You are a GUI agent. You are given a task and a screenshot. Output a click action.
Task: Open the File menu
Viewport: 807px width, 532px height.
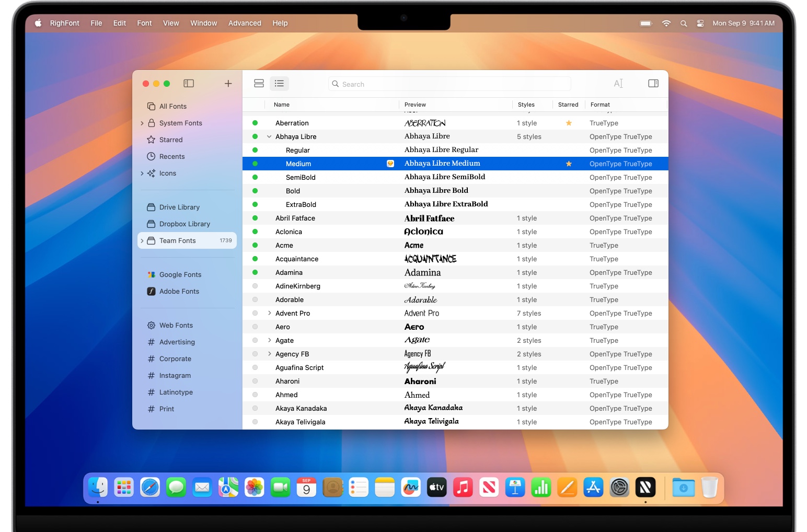[x=96, y=23]
